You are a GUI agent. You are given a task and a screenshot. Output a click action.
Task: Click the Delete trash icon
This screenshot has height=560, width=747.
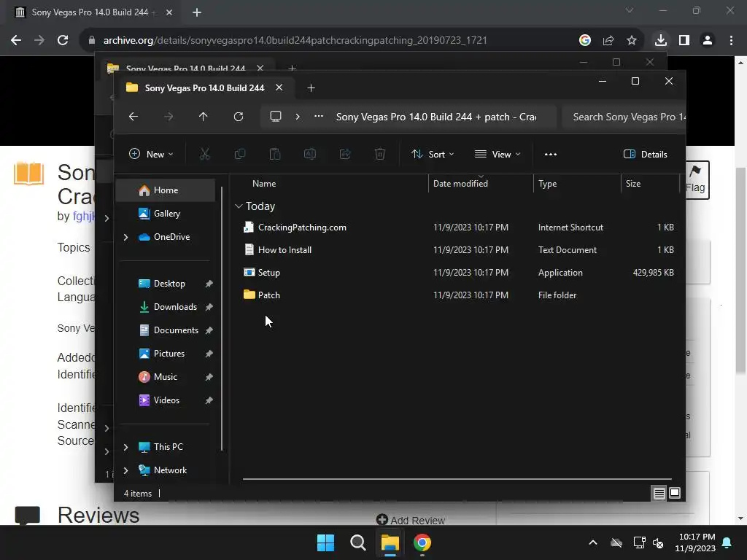[x=379, y=154]
